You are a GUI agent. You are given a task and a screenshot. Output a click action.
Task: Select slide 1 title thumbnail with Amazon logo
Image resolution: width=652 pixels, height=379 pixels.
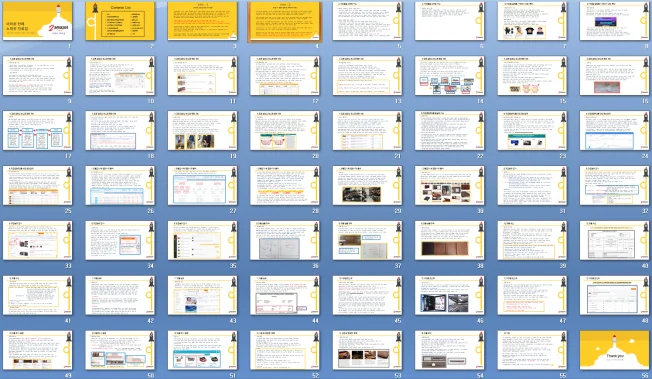pos(37,21)
